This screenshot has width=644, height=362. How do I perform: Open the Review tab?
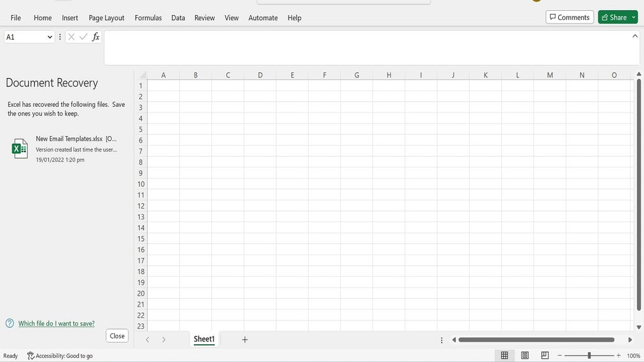(205, 18)
